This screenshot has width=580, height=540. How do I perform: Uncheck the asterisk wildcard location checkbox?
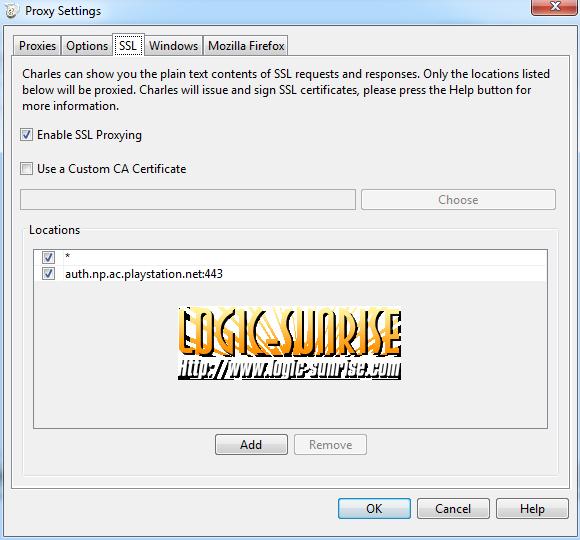pyautogui.click(x=48, y=257)
